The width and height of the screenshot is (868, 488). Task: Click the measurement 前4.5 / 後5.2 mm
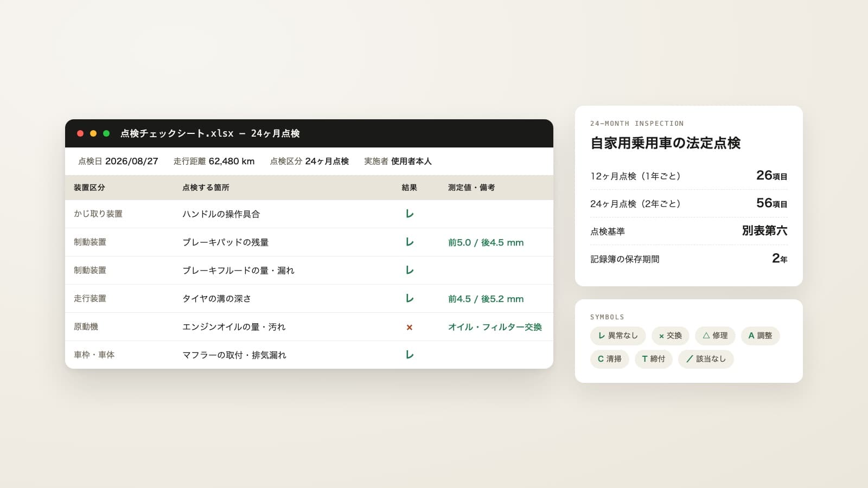point(486,299)
